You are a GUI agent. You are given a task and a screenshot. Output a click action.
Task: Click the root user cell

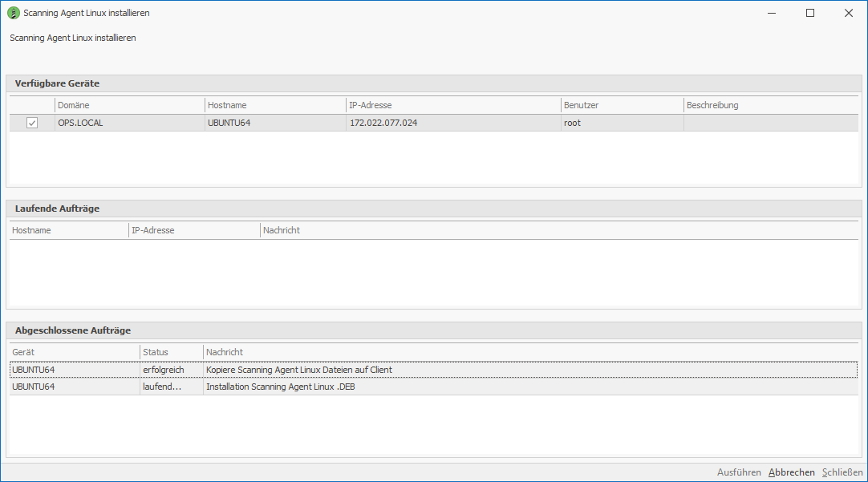(572, 123)
